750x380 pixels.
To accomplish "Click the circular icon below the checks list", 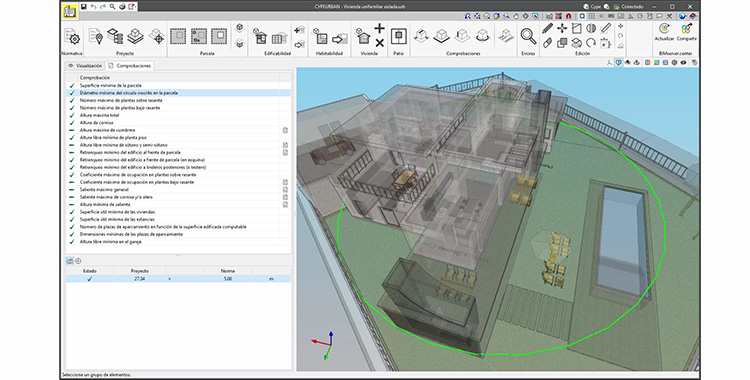I will click(x=78, y=261).
